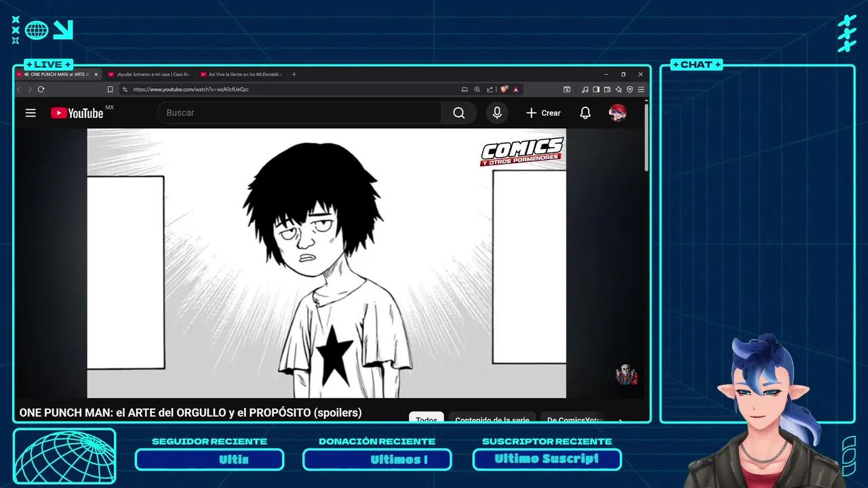Start voice search with the microphone

pos(497,113)
